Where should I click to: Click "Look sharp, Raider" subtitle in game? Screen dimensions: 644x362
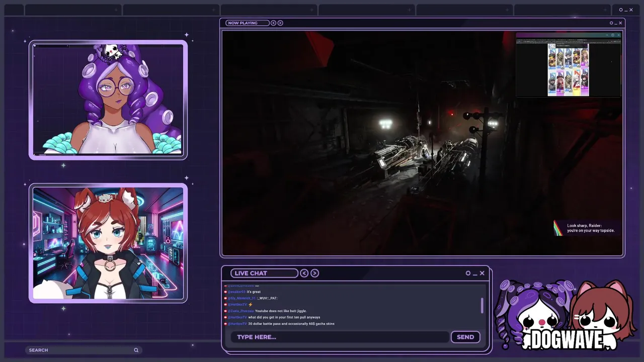[x=591, y=228]
